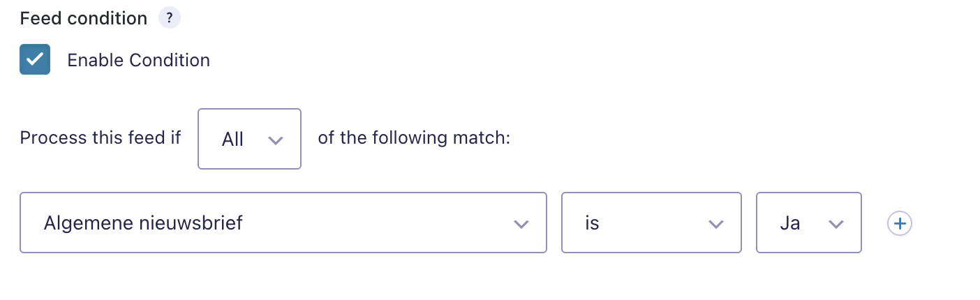
Task: Click the "Feed condition" heading label
Action: pos(84,18)
